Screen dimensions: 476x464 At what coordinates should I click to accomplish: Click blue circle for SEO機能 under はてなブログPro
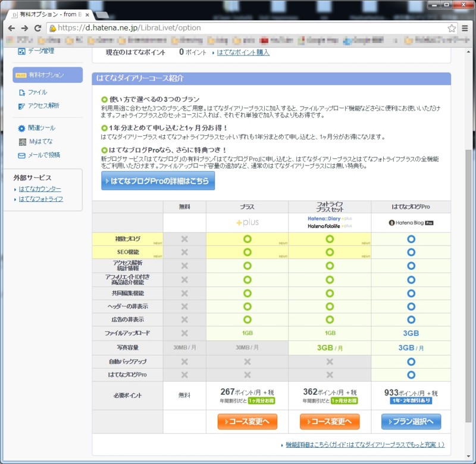[411, 252]
